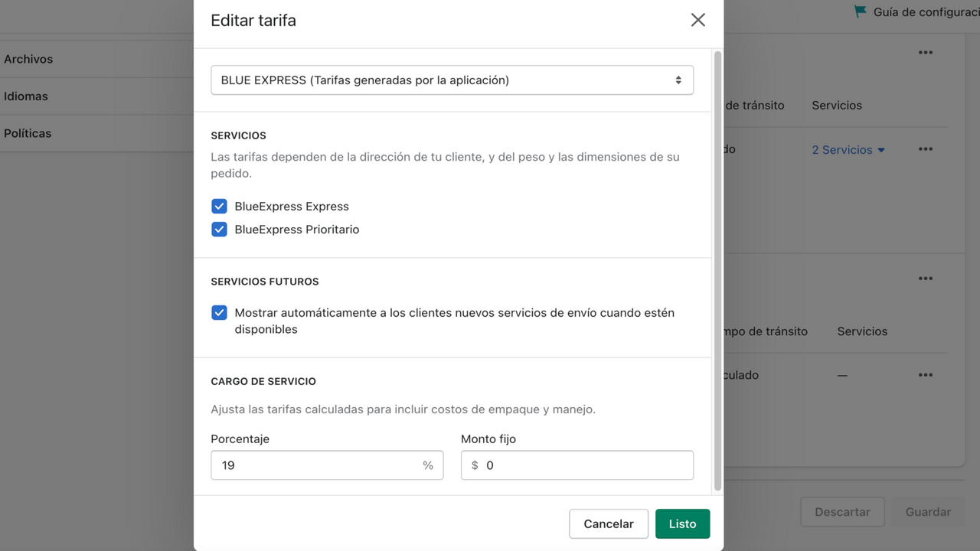
Task: Click the Guía de configuración flag icon
Action: point(861,11)
